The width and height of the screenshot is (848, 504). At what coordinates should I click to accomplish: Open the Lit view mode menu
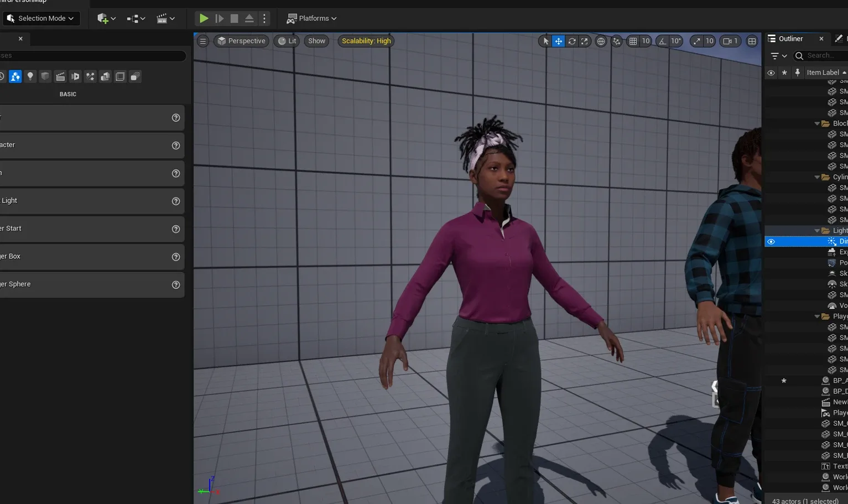[x=287, y=41]
